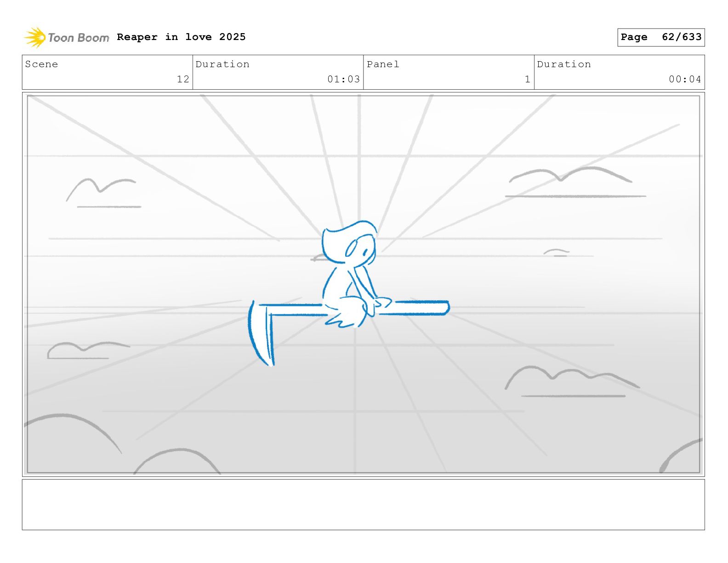Select the panel duration value '00:04'
The width and height of the screenshot is (728, 563).
coord(685,79)
